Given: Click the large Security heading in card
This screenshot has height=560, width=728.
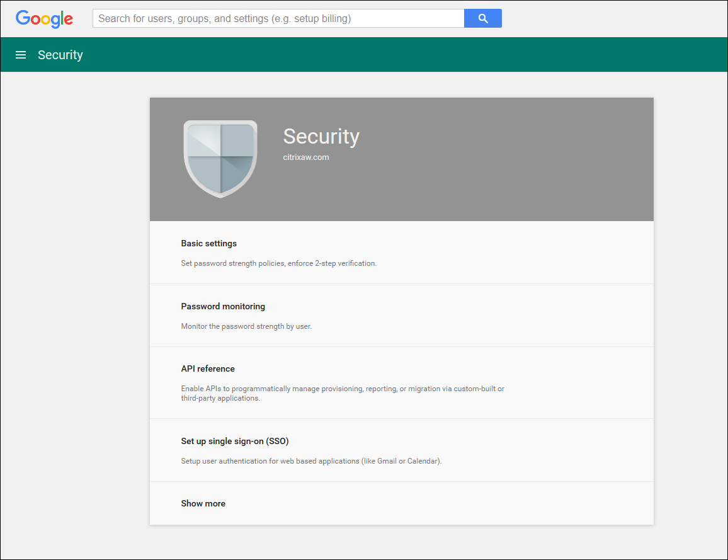Looking at the screenshot, I should click(x=321, y=137).
